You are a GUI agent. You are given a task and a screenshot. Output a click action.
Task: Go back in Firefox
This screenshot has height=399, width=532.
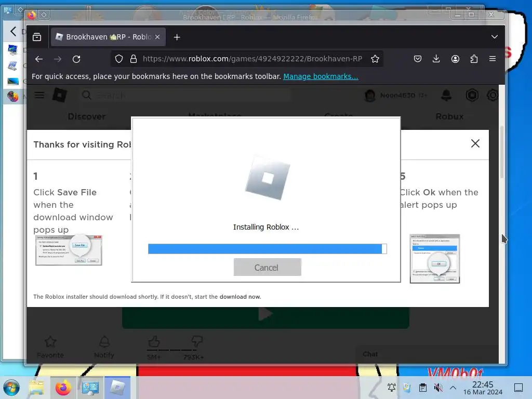click(x=38, y=59)
